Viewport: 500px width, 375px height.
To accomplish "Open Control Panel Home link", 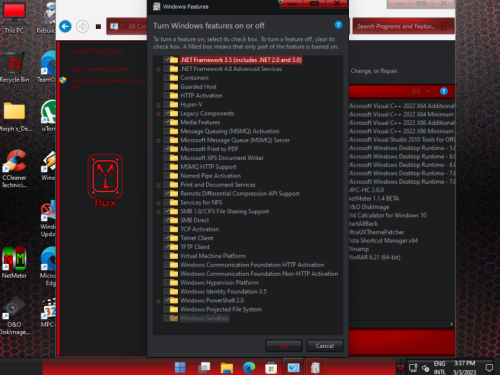I will 97,51.
